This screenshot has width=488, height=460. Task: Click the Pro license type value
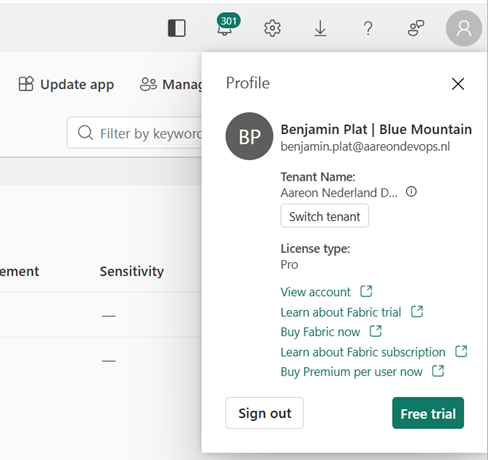tap(289, 265)
